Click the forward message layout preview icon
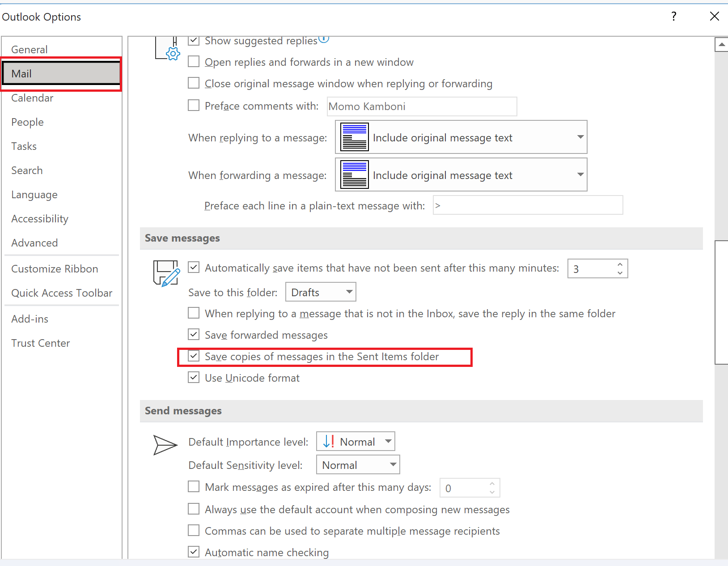Screen dimensions: 728x566 coord(355,174)
